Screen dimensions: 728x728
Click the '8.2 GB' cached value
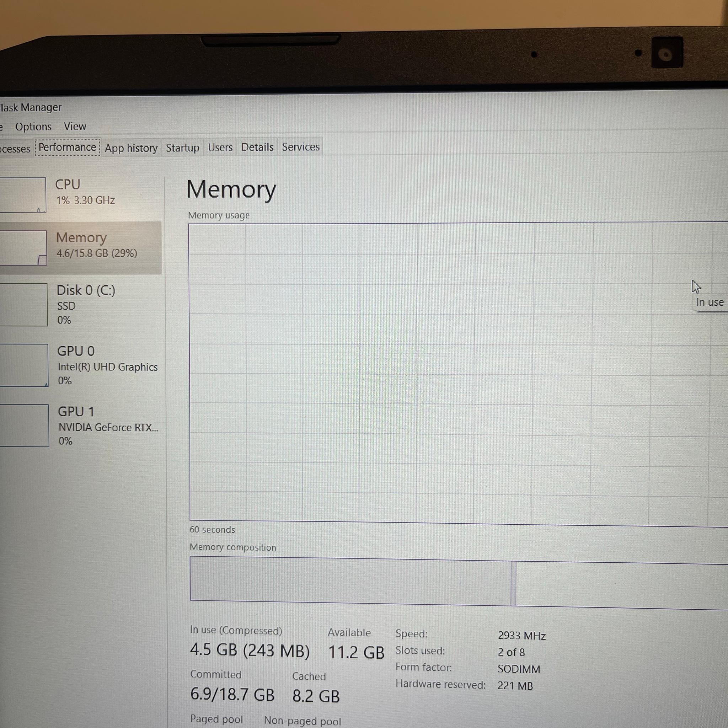click(316, 696)
